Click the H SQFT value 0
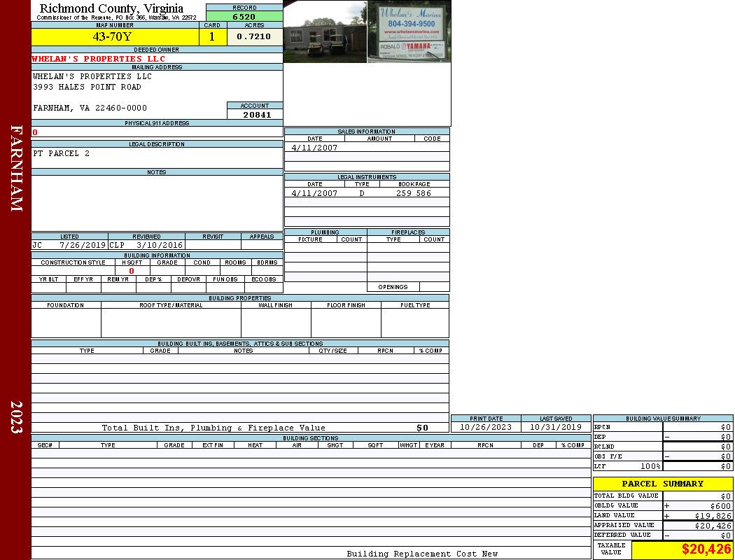735x560 pixels. [x=132, y=271]
